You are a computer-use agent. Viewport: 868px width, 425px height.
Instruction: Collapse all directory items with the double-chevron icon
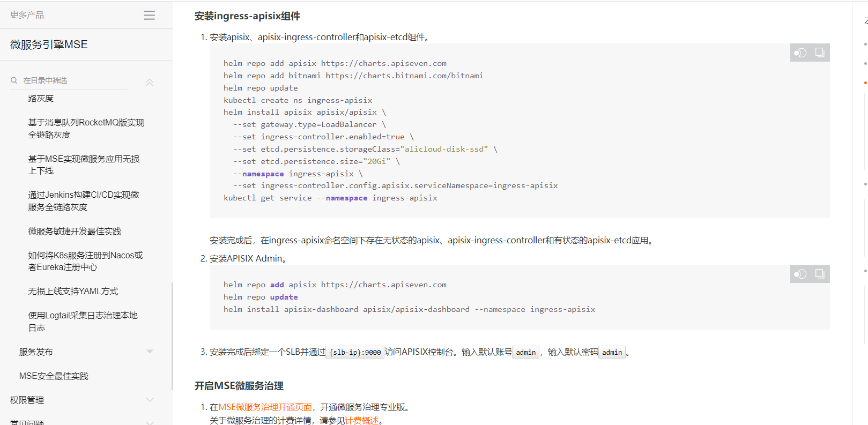(150, 83)
